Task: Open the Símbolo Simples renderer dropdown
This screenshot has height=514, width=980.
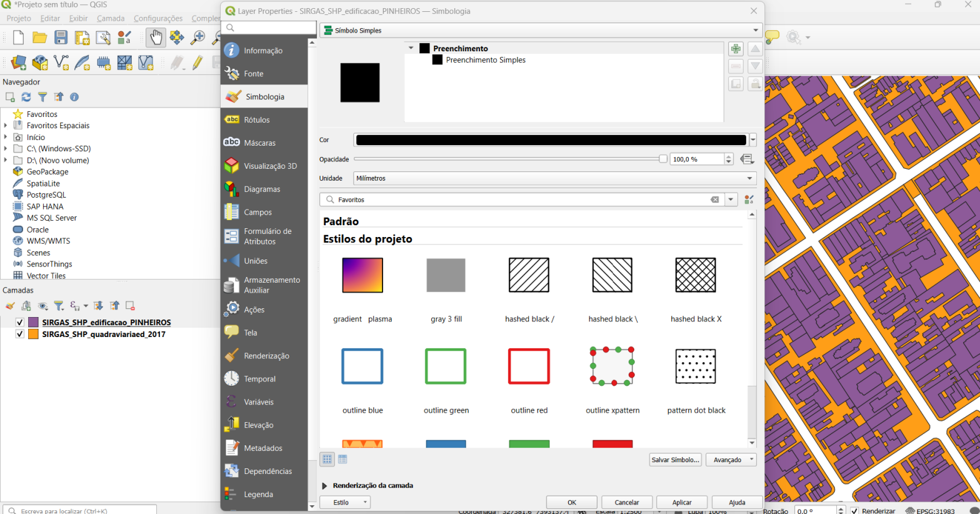Action: click(541, 30)
